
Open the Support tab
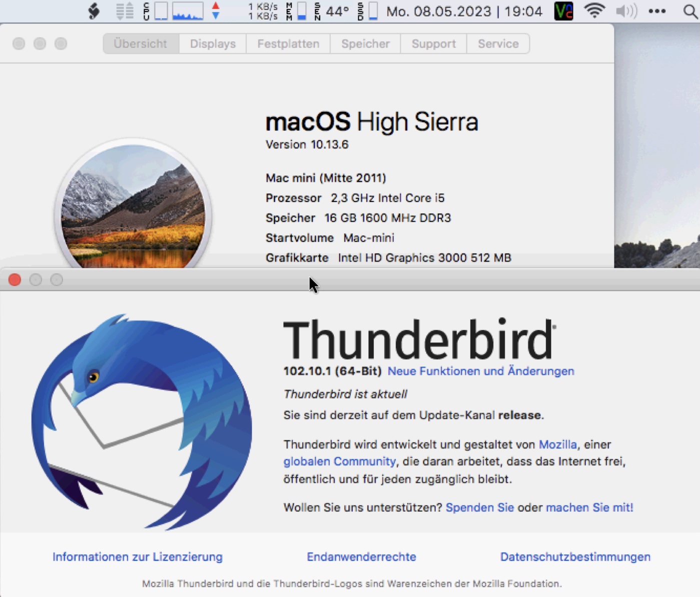click(x=433, y=43)
